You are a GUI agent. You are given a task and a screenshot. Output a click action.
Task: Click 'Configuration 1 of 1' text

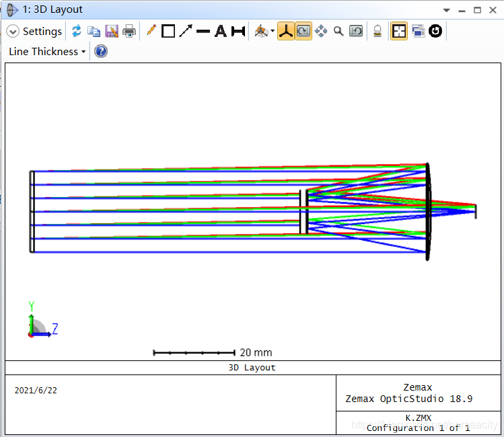(418, 428)
